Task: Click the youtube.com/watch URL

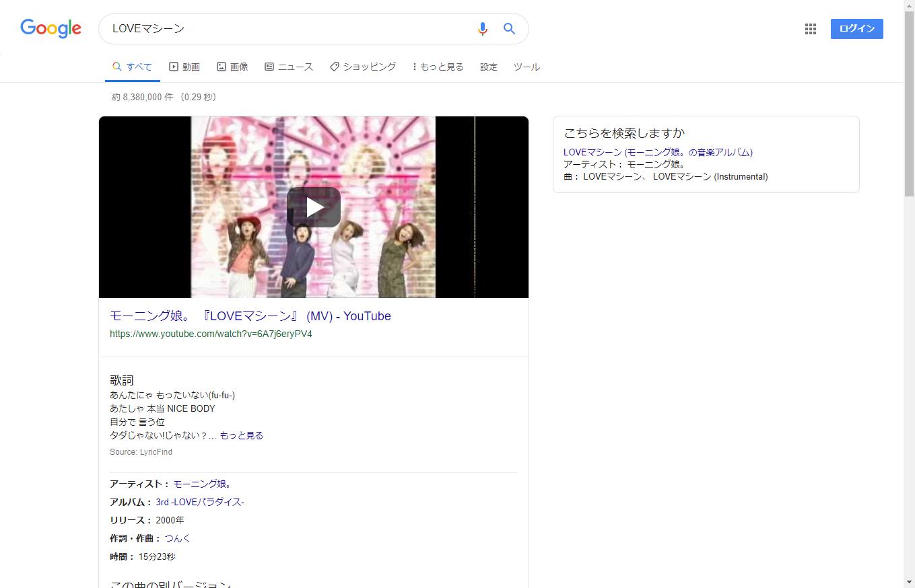Action: tap(211, 334)
